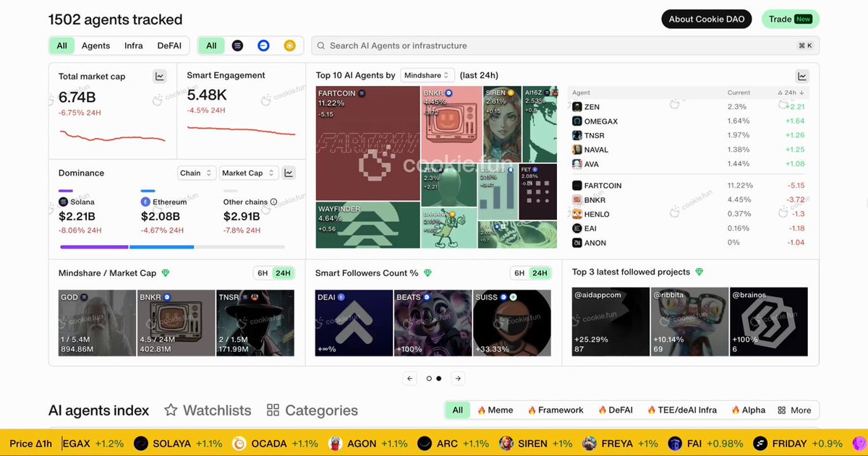868x456 pixels.
Task: Go to previous carousel page arrow
Action: (410, 378)
